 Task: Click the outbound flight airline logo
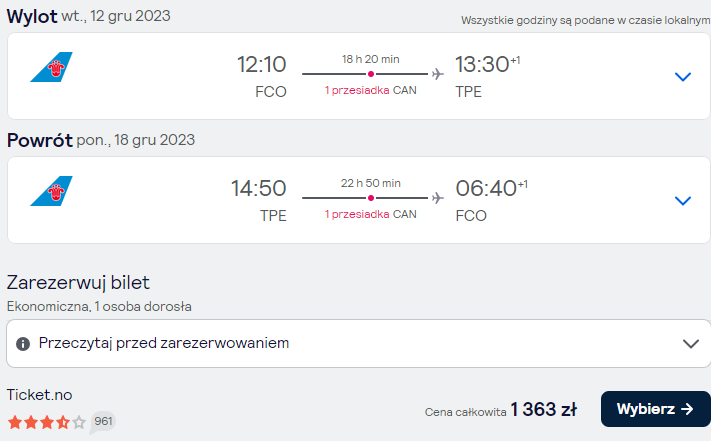pos(51,67)
